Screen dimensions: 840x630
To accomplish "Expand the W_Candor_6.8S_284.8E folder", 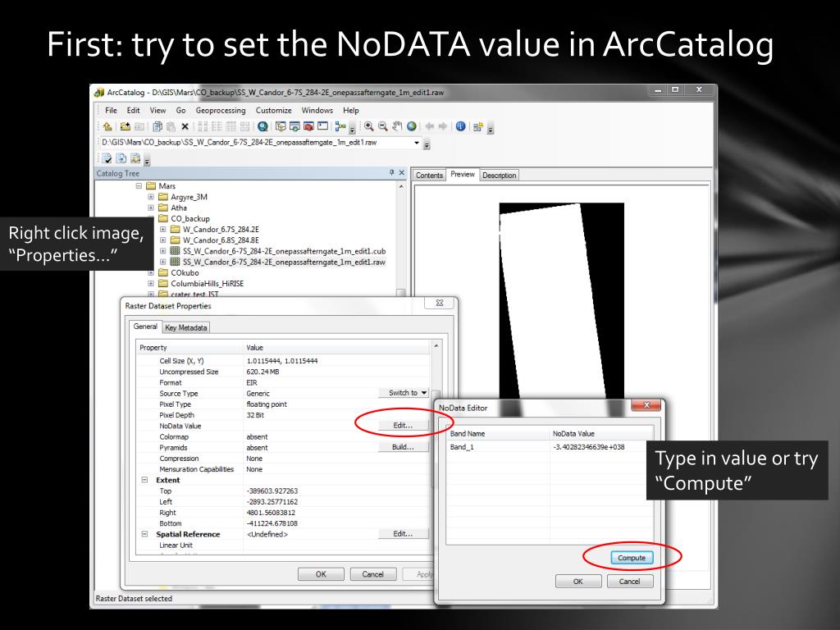I will coord(163,240).
